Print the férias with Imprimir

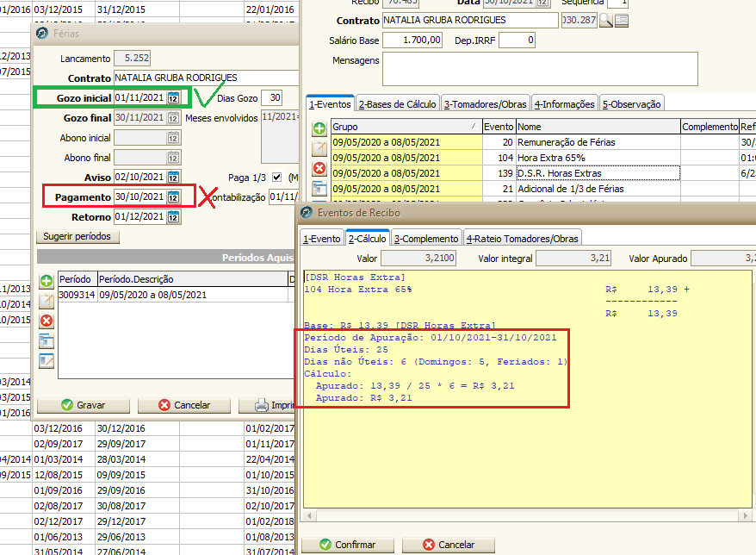click(x=269, y=405)
